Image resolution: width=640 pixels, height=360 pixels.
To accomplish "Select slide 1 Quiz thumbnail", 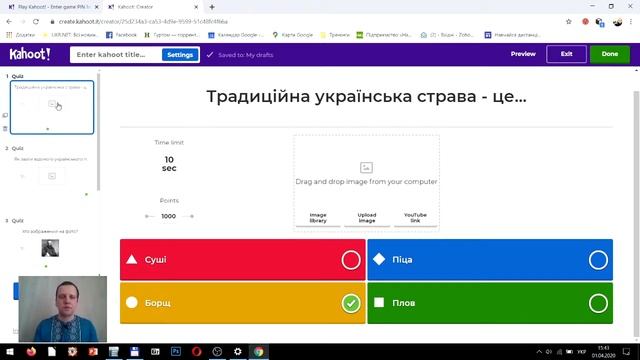I will (x=52, y=107).
